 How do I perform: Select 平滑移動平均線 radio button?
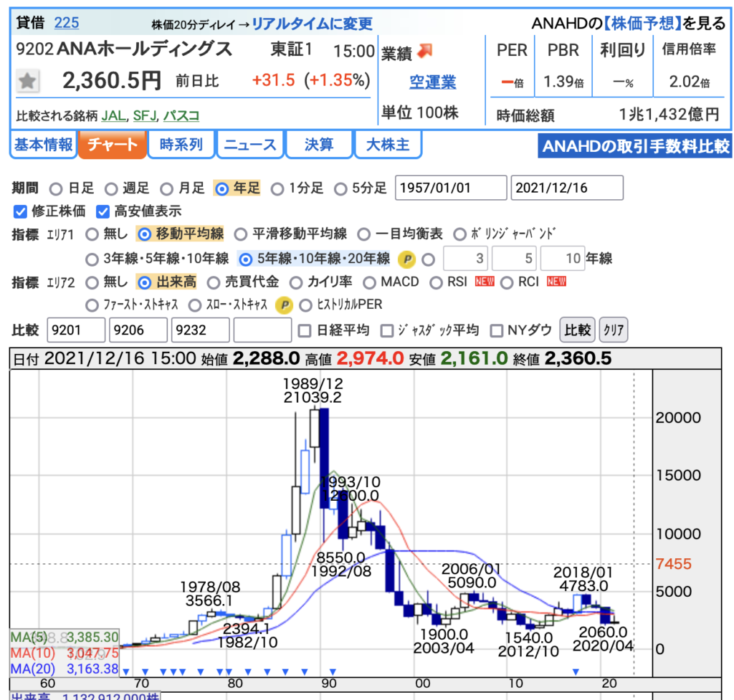(x=241, y=234)
